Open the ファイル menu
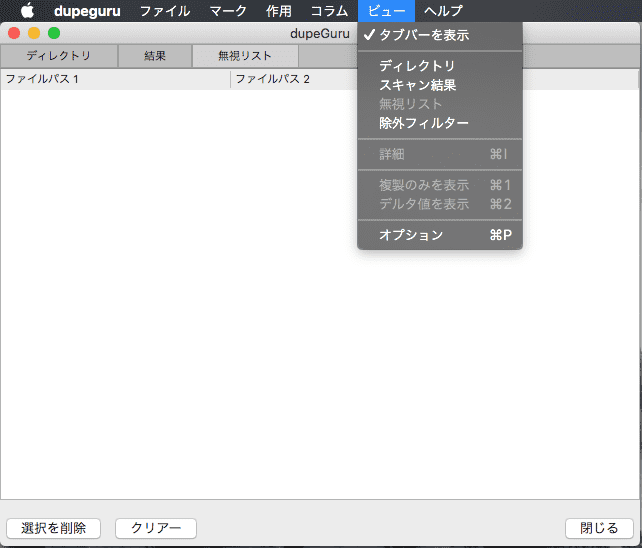This screenshot has height=548, width=642. point(165,11)
